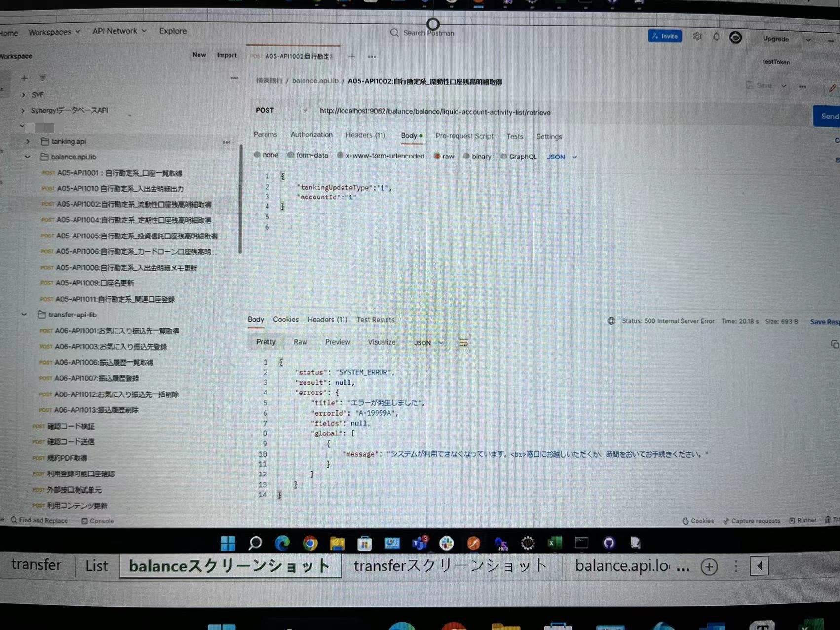Collapse the transfer-api-lib folder
Viewport: 840px width, 630px height.
click(x=24, y=315)
